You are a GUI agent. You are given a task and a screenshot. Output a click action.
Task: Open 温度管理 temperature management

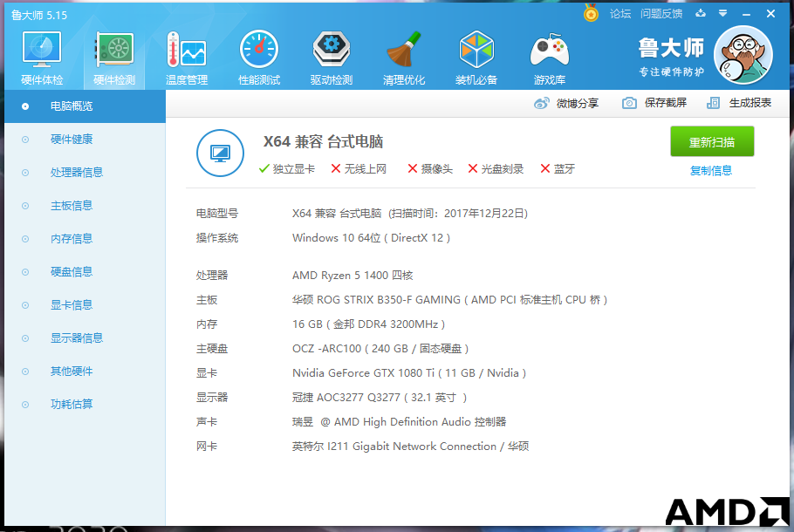(x=187, y=58)
